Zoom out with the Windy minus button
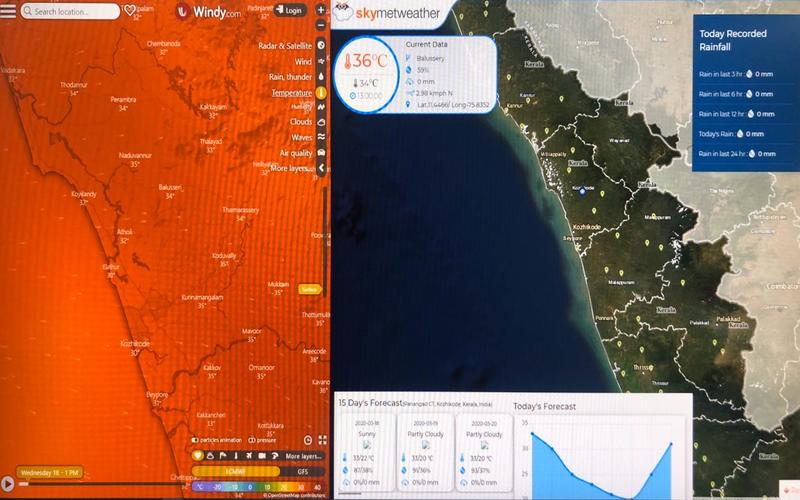The height and width of the screenshot is (500, 800). point(320,25)
